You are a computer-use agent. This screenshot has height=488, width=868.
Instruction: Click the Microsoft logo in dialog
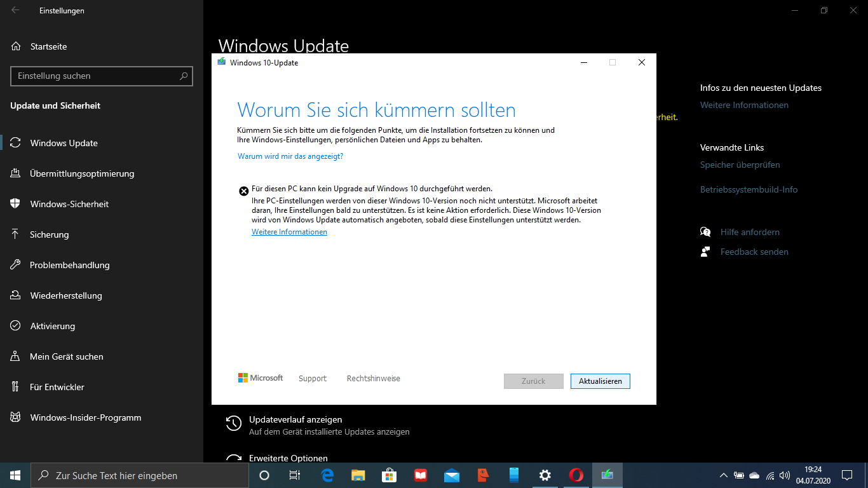pyautogui.click(x=261, y=377)
